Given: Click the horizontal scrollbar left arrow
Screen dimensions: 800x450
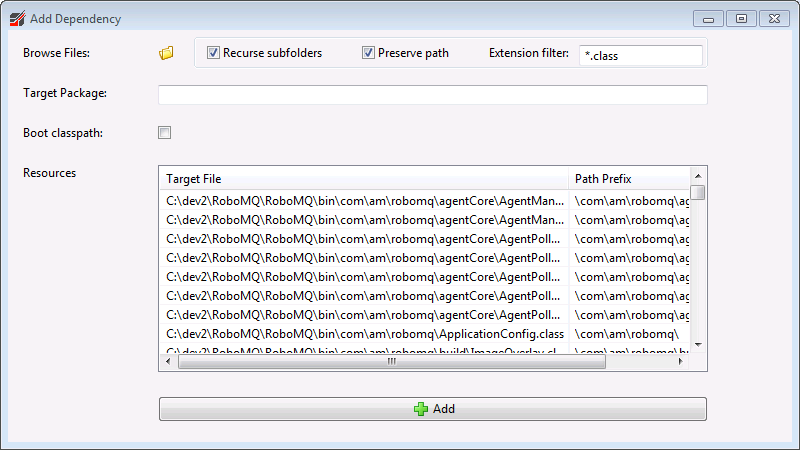Looking at the screenshot, I should click(x=169, y=362).
